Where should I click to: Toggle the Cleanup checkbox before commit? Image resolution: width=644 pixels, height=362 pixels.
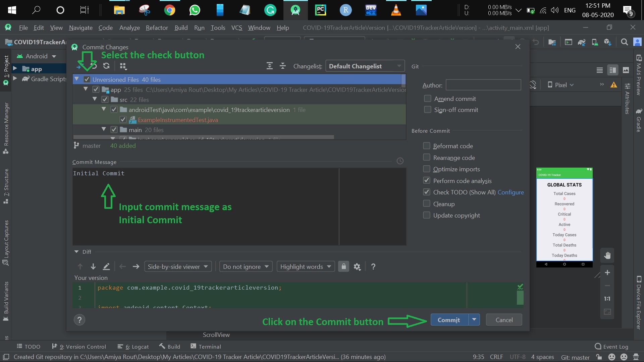pos(426,203)
